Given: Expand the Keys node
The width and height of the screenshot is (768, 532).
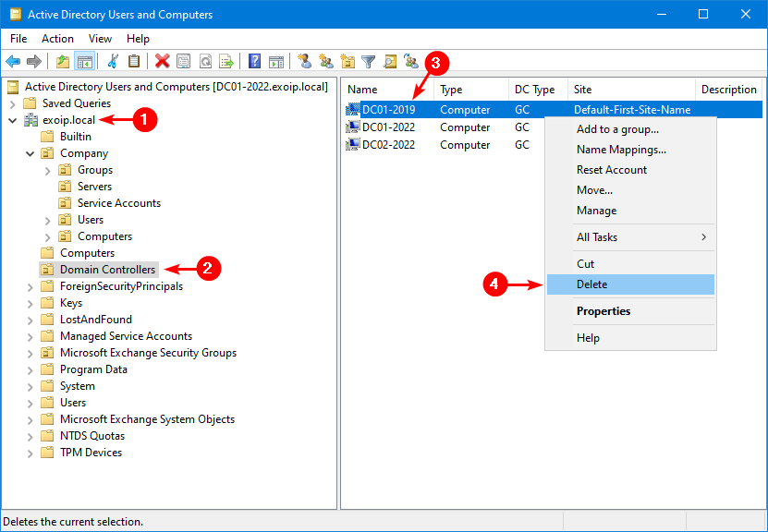Looking at the screenshot, I should (30, 304).
